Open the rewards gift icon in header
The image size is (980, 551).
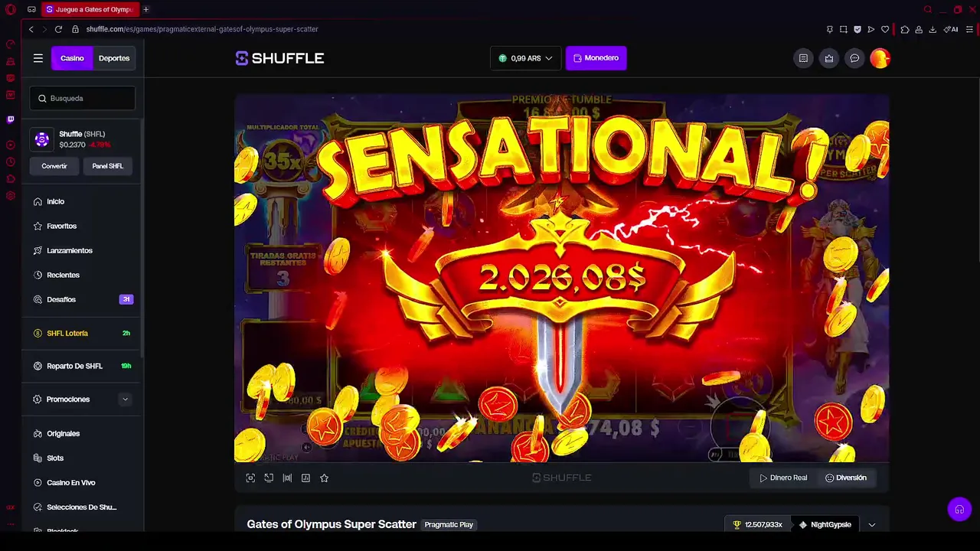pyautogui.click(x=829, y=58)
